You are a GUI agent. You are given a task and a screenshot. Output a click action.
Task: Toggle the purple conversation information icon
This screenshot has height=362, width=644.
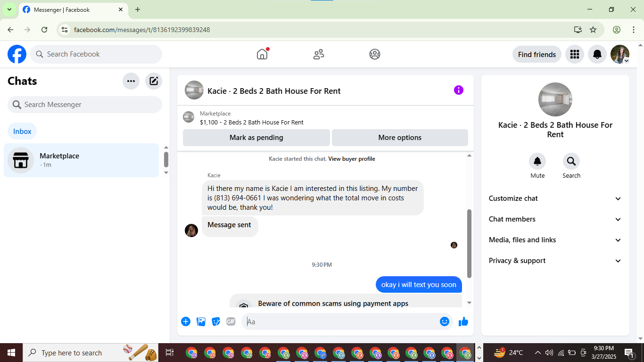pos(459,90)
